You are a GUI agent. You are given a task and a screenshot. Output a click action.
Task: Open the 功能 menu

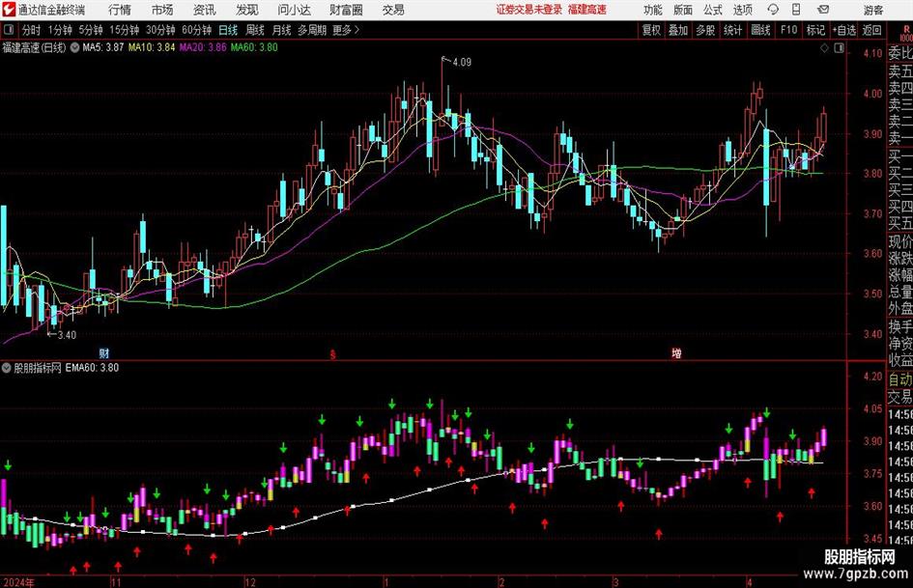pyautogui.click(x=653, y=10)
